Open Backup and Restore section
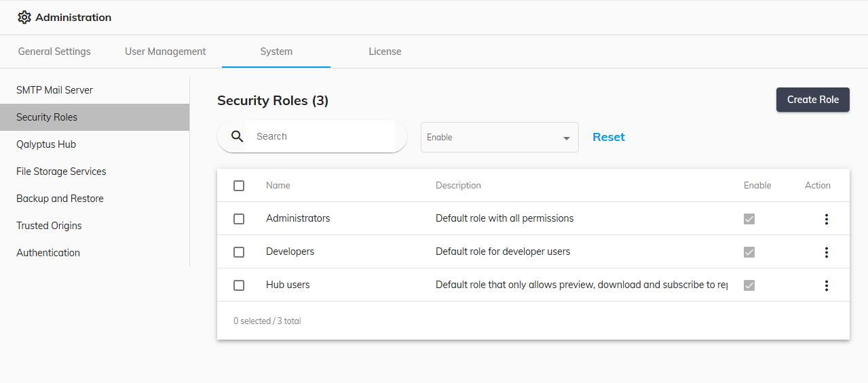Viewport: 868px width, 383px height. pyautogui.click(x=94, y=199)
